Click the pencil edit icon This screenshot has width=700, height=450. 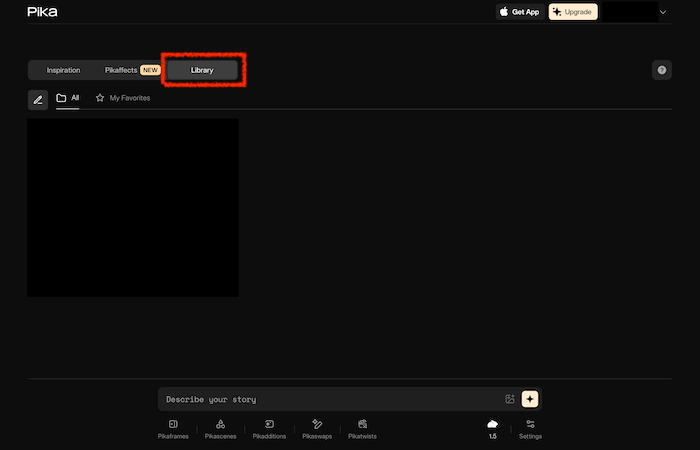click(x=38, y=99)
